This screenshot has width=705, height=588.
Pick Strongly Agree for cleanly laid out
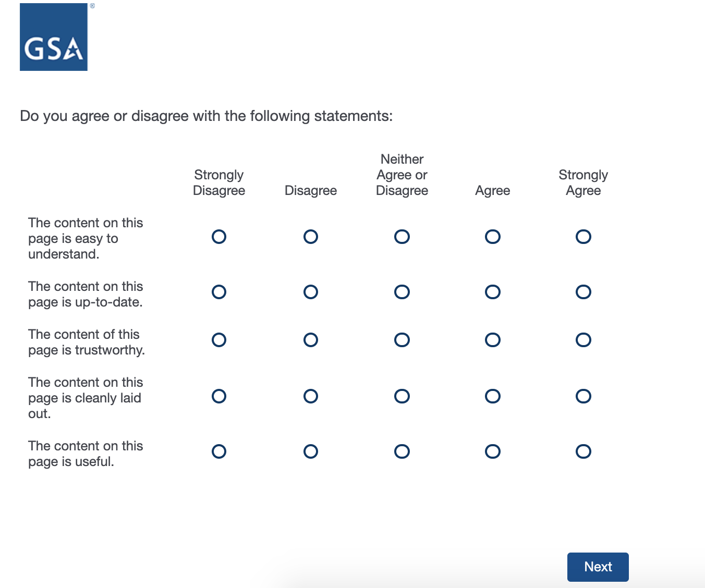(584, 396)
